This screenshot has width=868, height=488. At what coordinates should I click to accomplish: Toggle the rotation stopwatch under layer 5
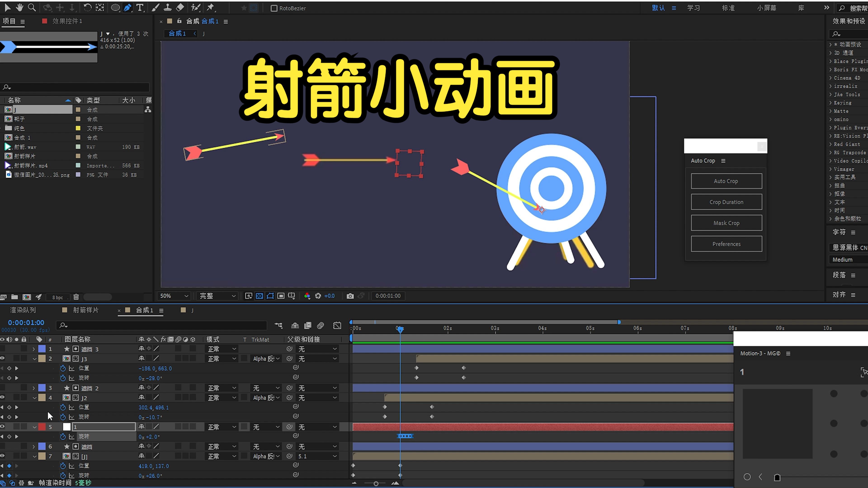pyautogui.click(x=63, y=436)
